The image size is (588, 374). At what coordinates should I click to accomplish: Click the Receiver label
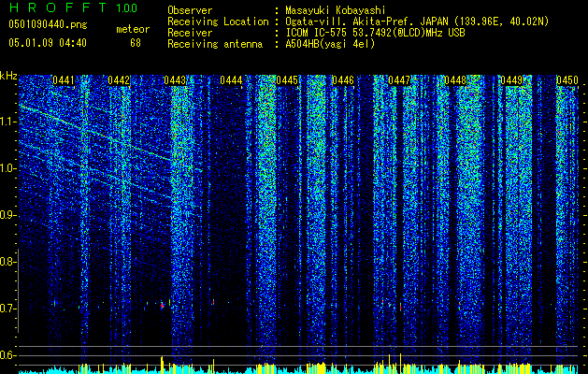pyautogui.click(x=190, y=33)
